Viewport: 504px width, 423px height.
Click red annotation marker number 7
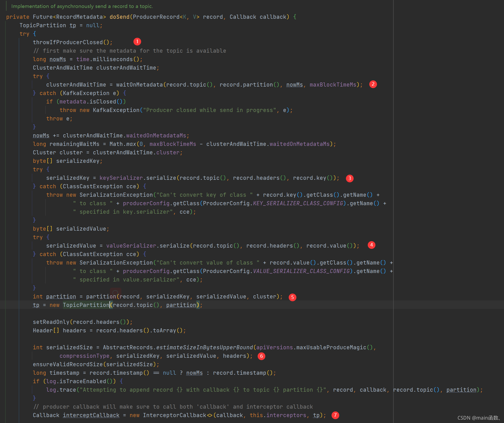(335, 415)
